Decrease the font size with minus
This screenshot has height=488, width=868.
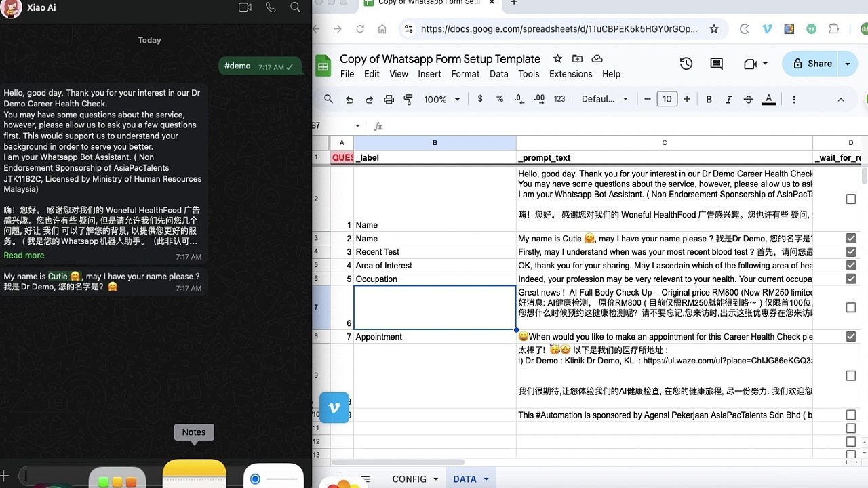(x=648, y=99)
